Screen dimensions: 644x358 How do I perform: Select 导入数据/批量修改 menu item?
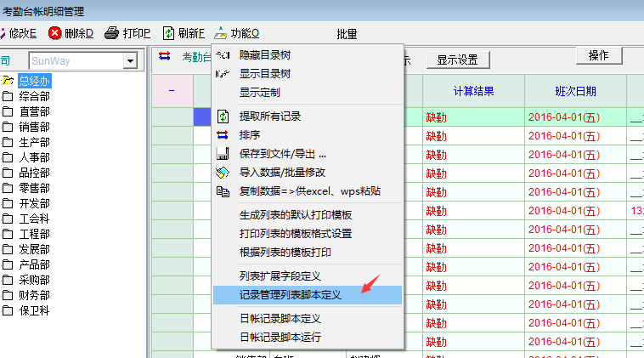[x=281, y=173]
